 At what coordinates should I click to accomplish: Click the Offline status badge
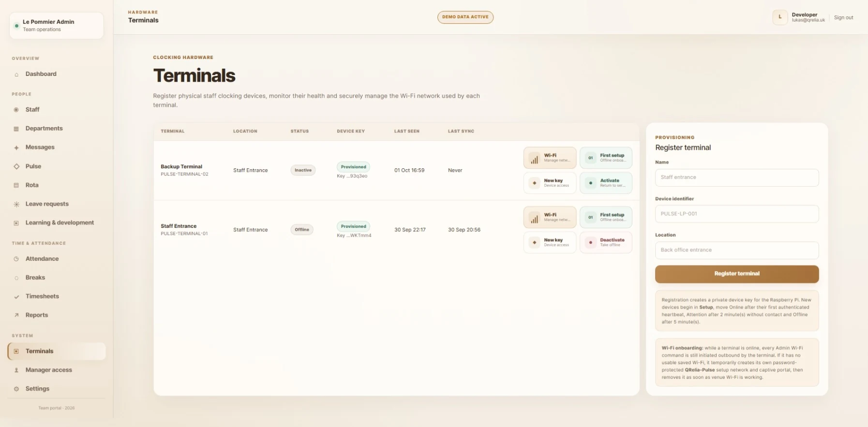302,230
